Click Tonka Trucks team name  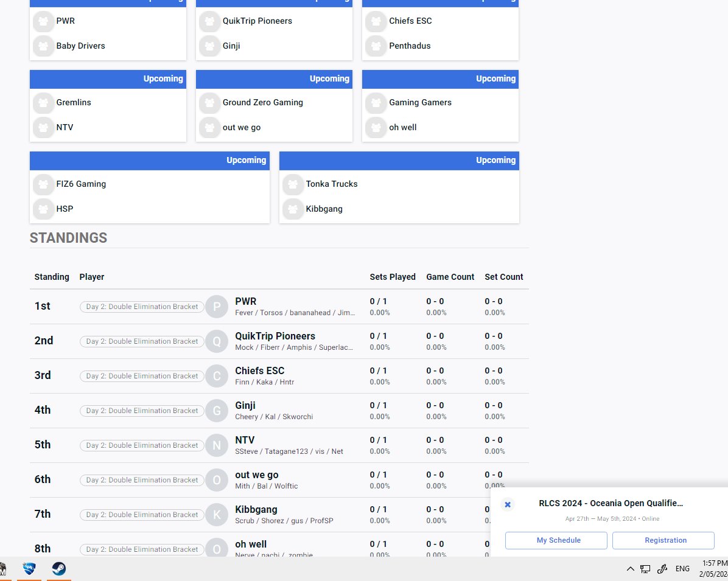pos(332,184)
